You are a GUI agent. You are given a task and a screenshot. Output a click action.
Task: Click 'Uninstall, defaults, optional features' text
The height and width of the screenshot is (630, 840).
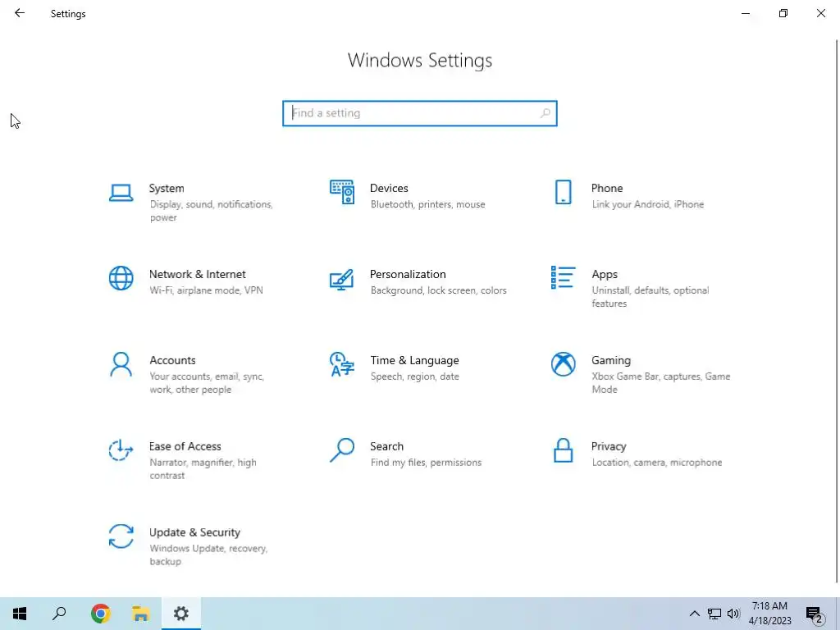[x=651, y=297]
